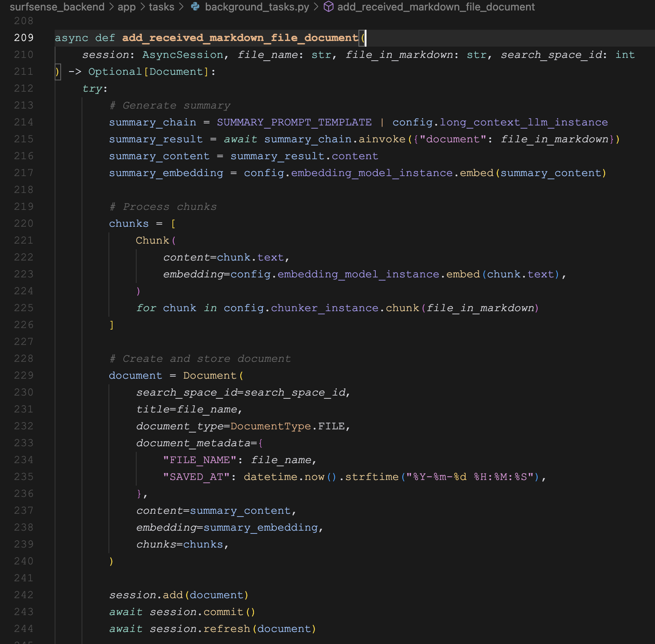Click the ainvoke method call

[382, 139]
